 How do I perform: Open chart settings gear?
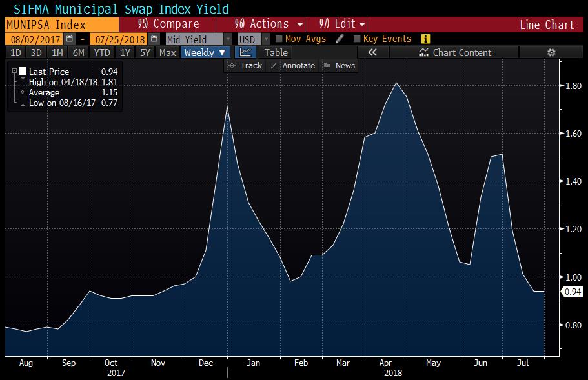[551, 53]
